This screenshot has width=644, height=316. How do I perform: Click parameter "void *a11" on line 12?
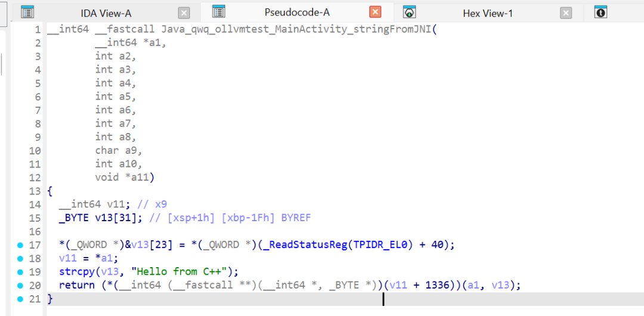click(122, 178)
